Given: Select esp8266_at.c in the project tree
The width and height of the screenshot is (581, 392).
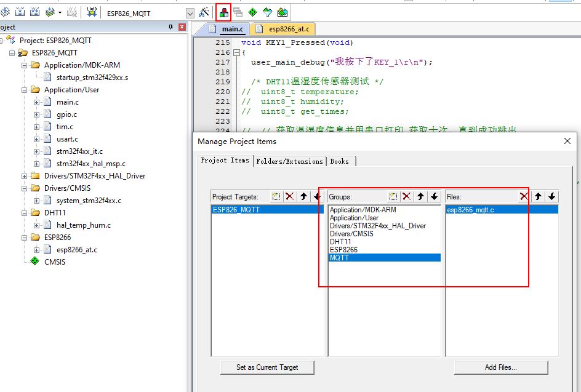Looking at the screenshot, I should point(77,250).
